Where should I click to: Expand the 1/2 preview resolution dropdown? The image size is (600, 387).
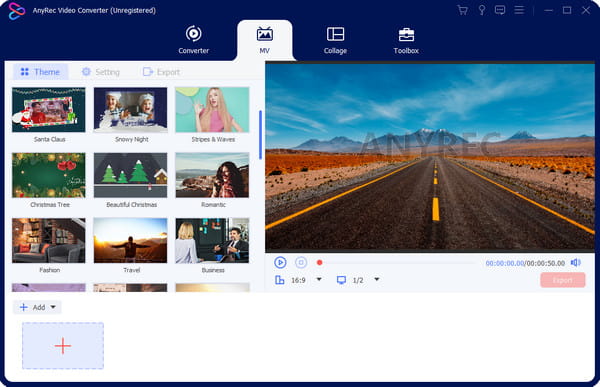pyautogui.click(x=377, y=279)
